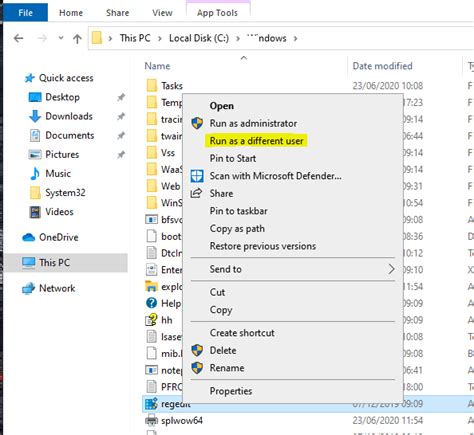Click the pin icon beside Downloads
The height and width of the screenshot is (435, 474).
[121, 116]
